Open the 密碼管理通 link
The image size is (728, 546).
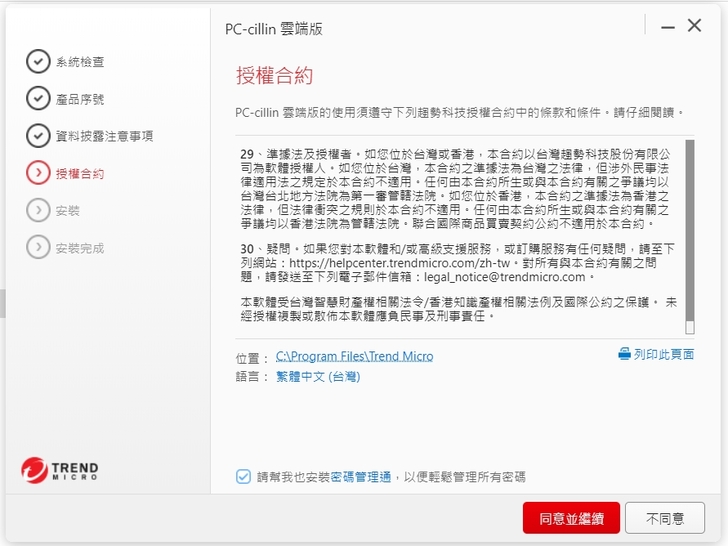361,477
